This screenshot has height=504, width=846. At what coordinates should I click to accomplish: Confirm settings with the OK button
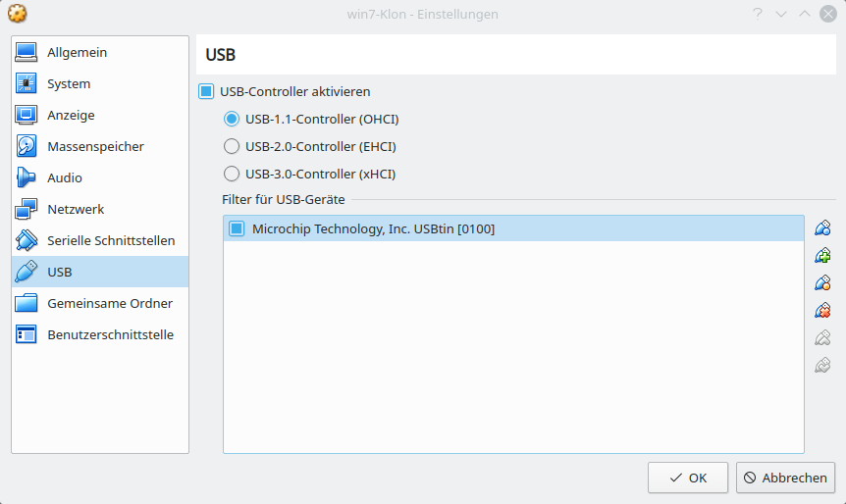tap(687, 478)
